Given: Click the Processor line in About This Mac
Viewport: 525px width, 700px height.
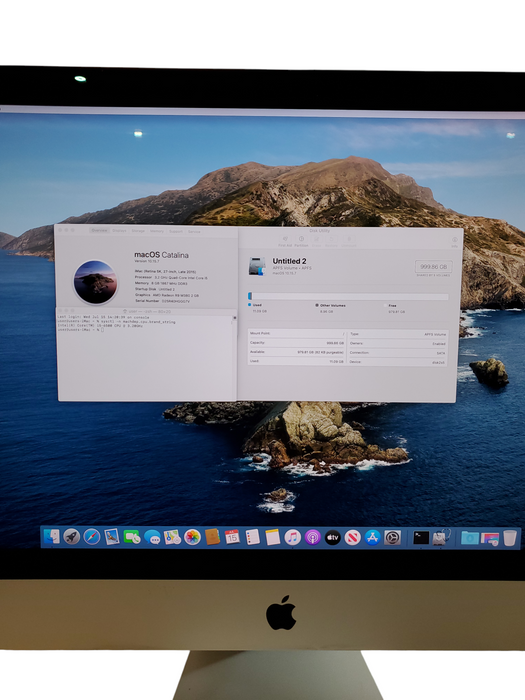Looking at the screenshot, I should tap(171, 277).
